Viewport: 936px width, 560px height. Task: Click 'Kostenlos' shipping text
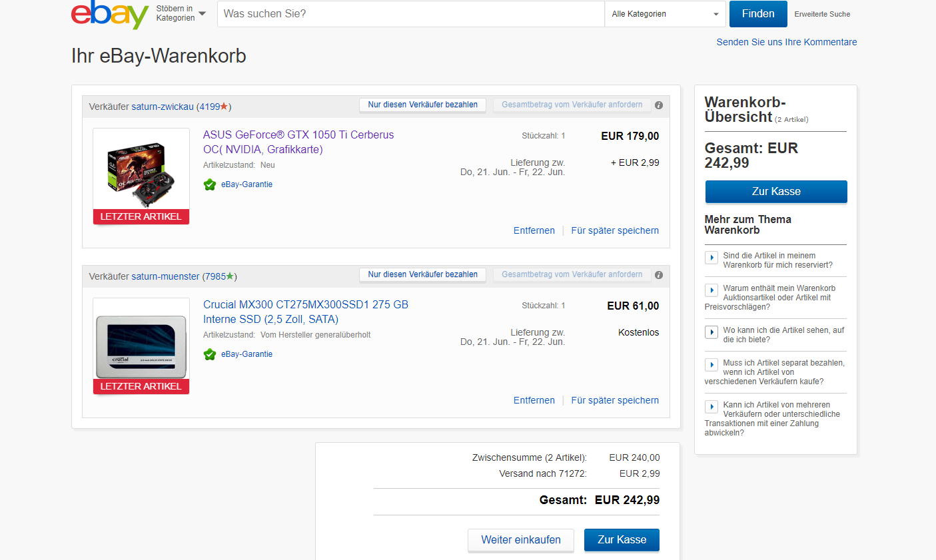coord(638,332)
